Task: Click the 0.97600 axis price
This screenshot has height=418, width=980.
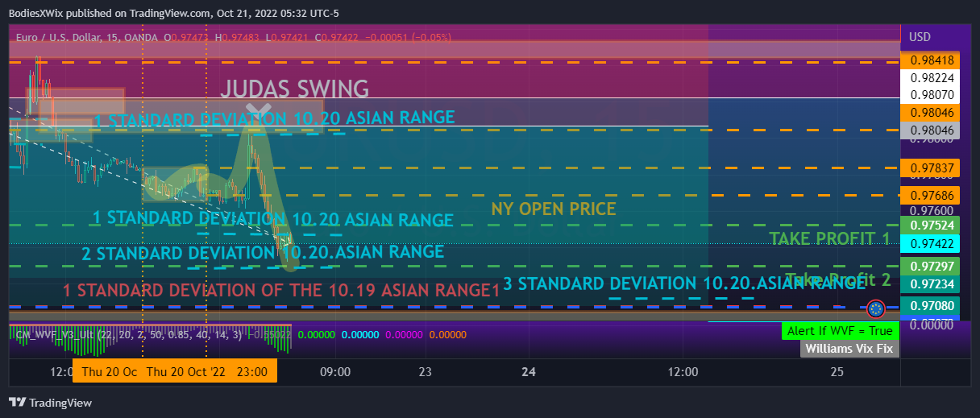Action: [x=932, y=210]
